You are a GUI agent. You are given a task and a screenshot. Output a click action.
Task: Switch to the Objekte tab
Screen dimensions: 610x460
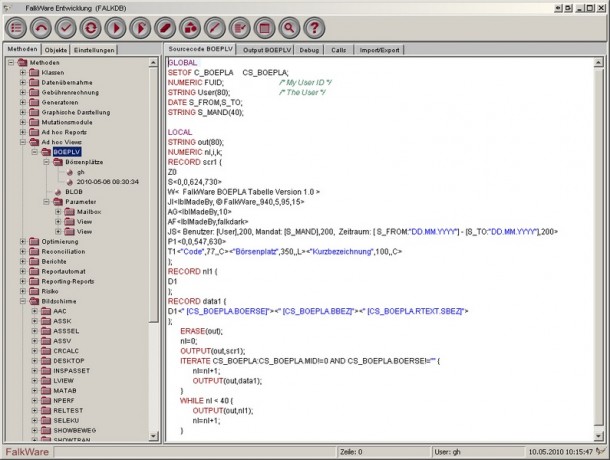pyautogui.click(x=57, y=49)
